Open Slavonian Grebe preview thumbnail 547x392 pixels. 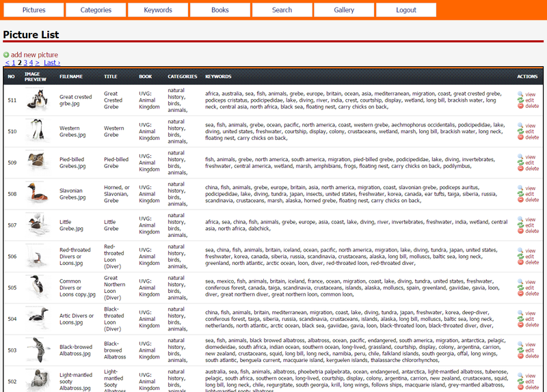pos(38,194)
